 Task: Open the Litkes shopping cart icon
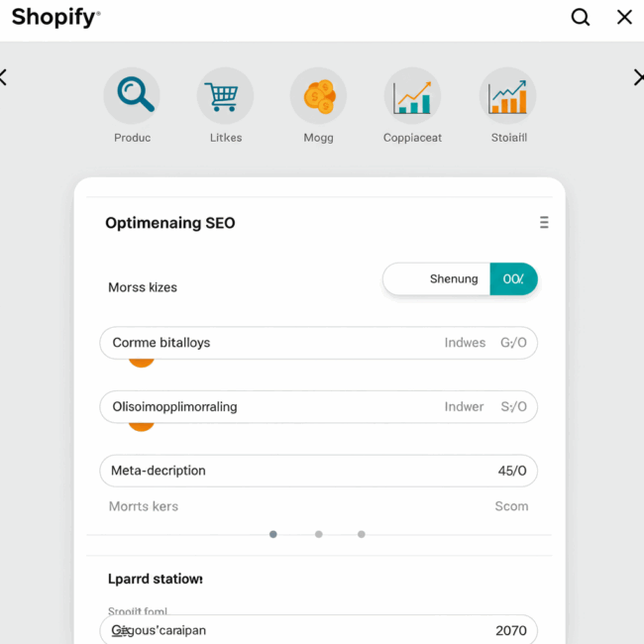tap(225, 96)
